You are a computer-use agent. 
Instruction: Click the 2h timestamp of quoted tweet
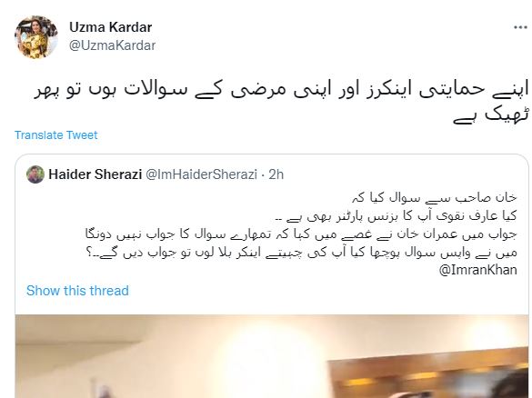276,174
